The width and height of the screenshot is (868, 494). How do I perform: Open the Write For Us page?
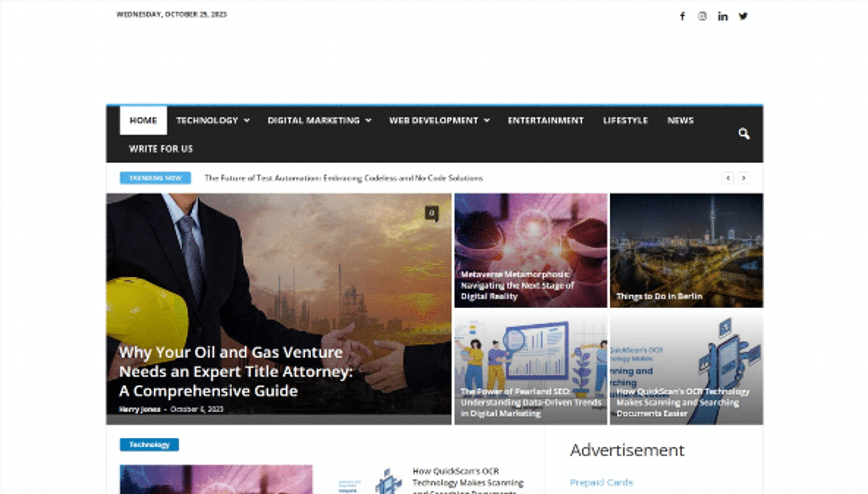(x=161, y=149)
